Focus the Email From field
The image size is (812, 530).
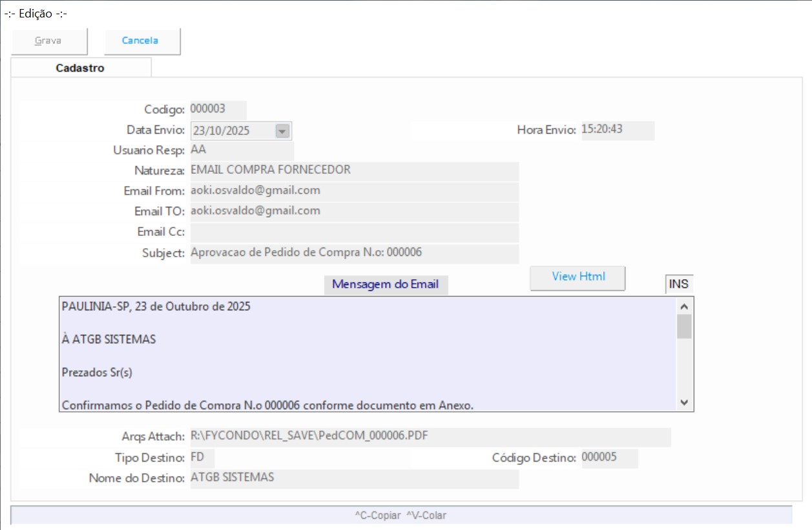(354, 191)
